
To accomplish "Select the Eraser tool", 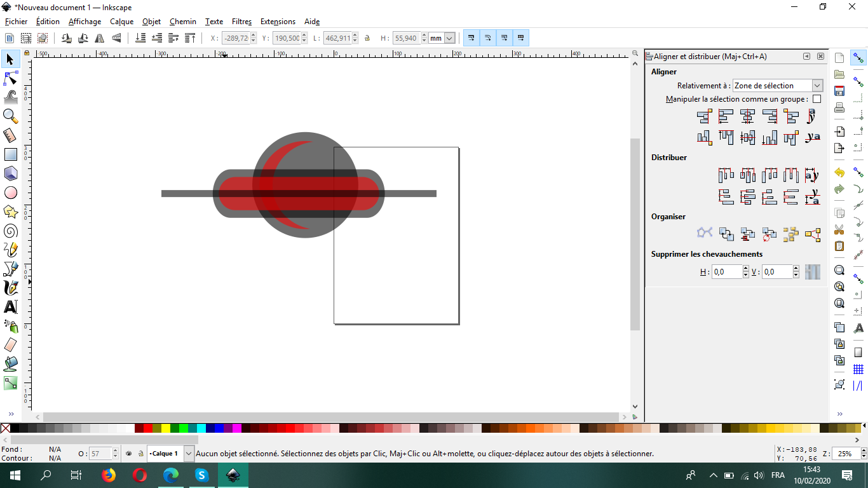I will (10, 345).
